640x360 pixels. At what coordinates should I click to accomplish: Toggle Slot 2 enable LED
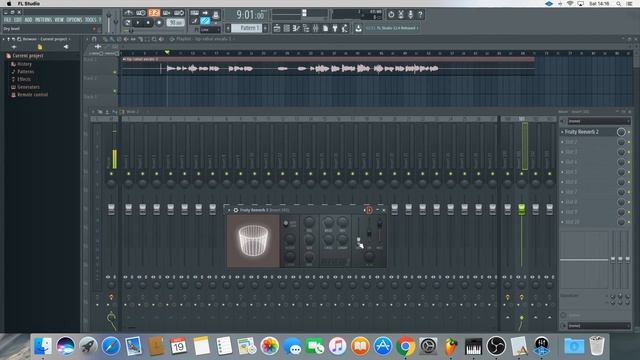click(629, 142)
